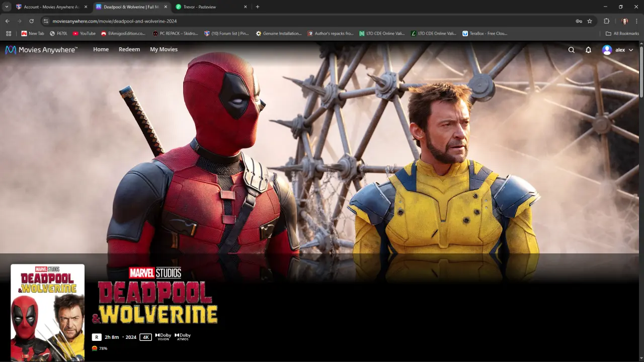Viewport: 644px width, 362px height.
Task: Open the first LTO CDE Online Vali bookmark
Action: click(x=382, y=34)
